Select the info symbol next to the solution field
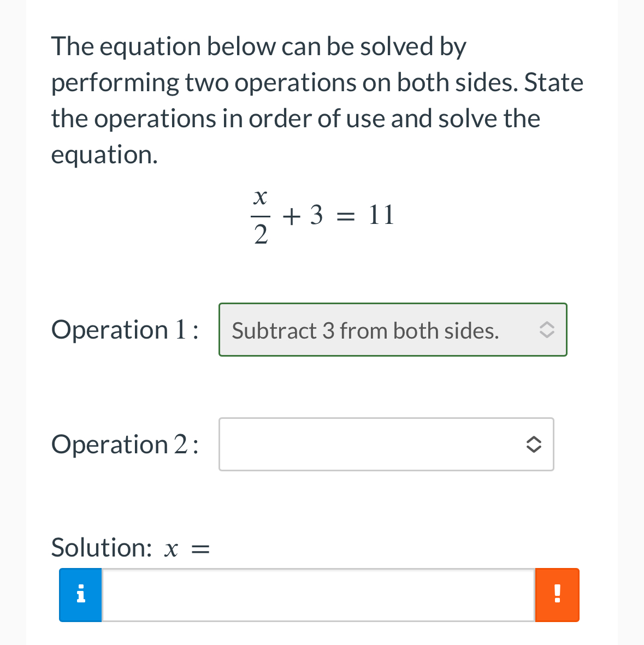 (x=80, y=595)
